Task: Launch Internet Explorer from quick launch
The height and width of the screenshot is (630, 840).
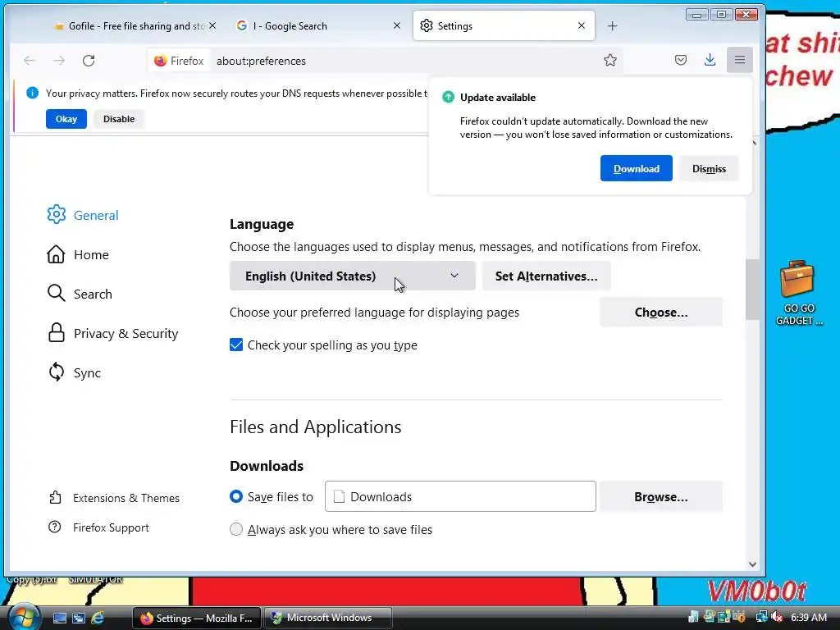Action: tap(98, 618)
